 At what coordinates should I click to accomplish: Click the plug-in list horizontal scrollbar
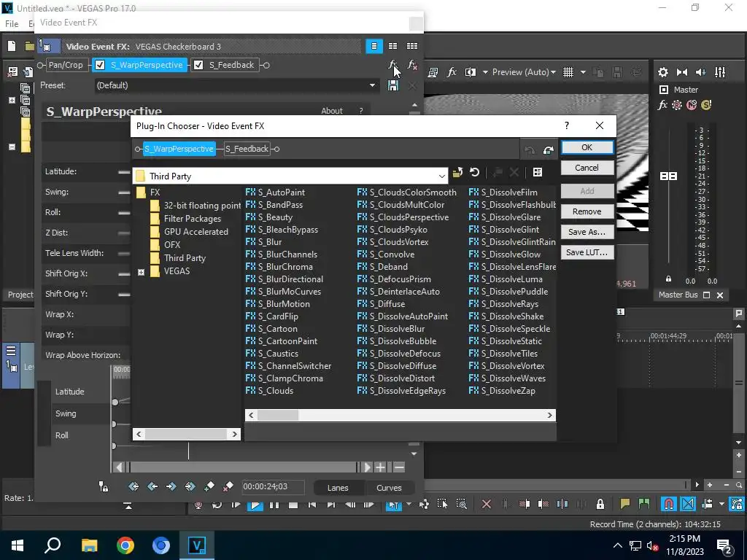[400, 415]
